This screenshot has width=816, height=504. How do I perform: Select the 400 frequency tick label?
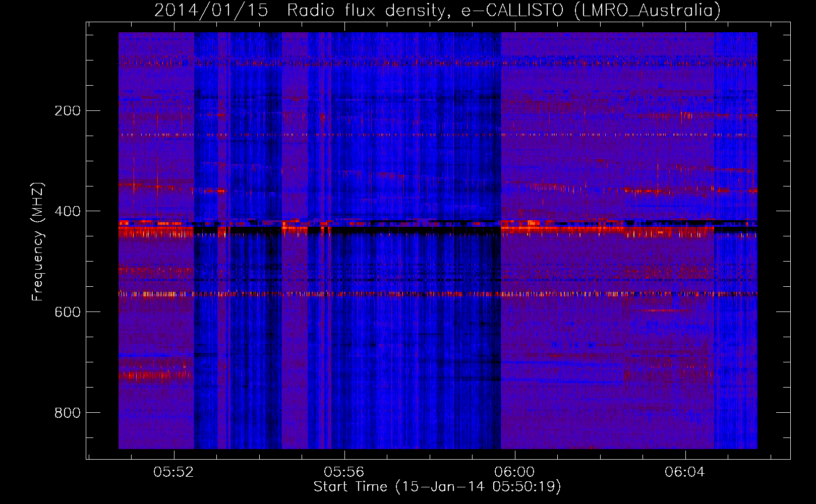tap(68, 211)
